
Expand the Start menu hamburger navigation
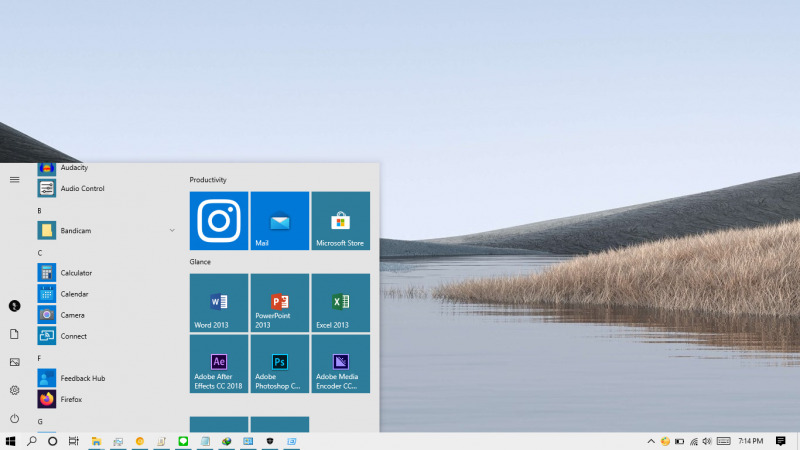pos(14,180)
